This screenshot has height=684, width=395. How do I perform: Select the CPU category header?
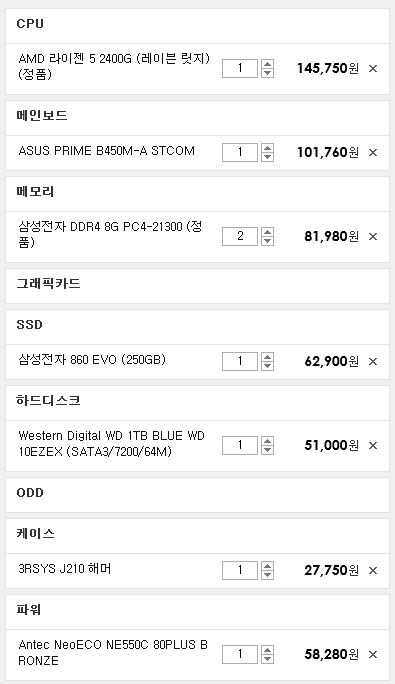click(x=197, y=26)
